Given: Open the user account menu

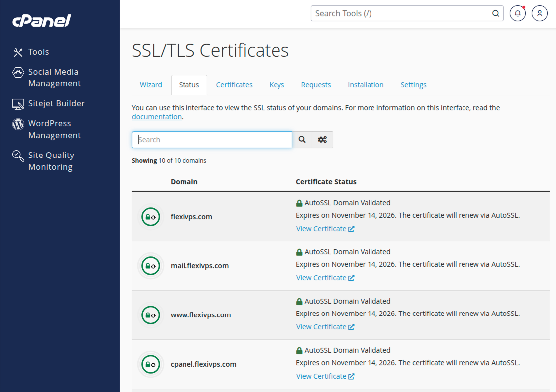Looking at the screenshot, I should (539, 13).
